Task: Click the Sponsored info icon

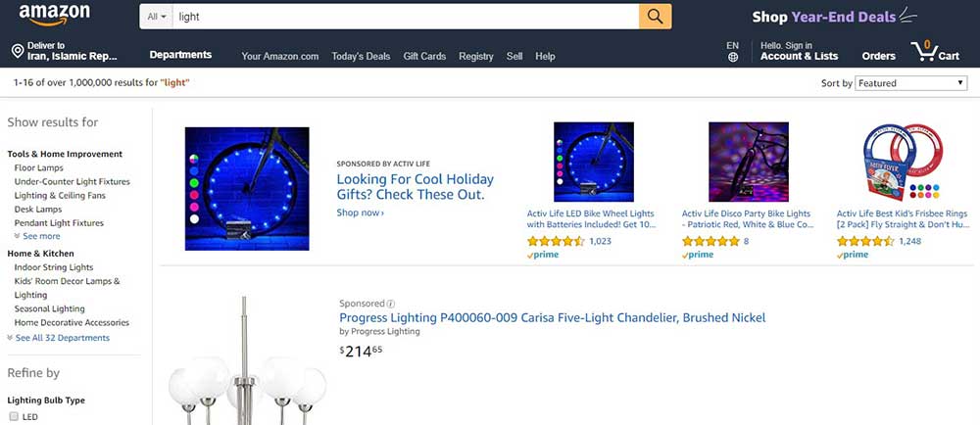Action: [x=391, y=304]
